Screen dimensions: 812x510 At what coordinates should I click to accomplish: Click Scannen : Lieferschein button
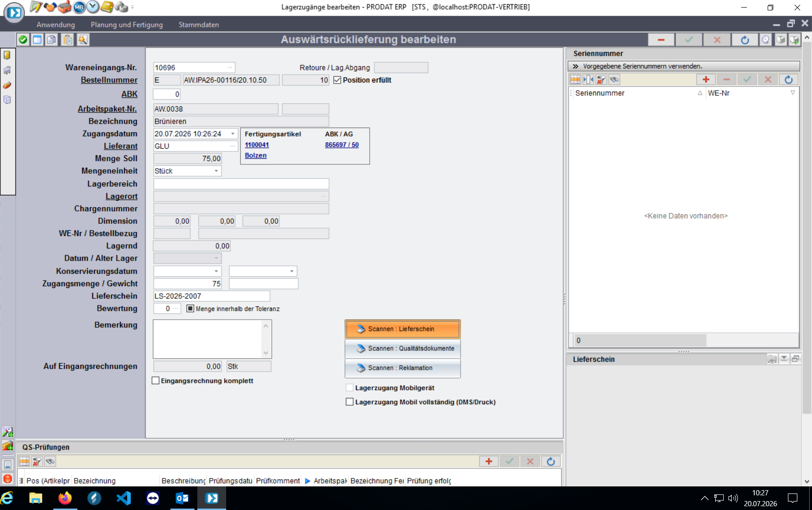point(403,329)
